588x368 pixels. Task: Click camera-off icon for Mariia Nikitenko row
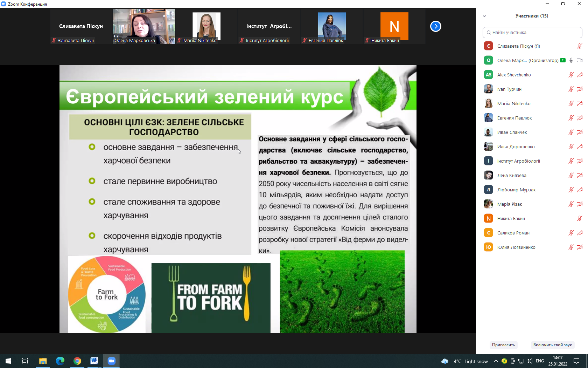580,103
